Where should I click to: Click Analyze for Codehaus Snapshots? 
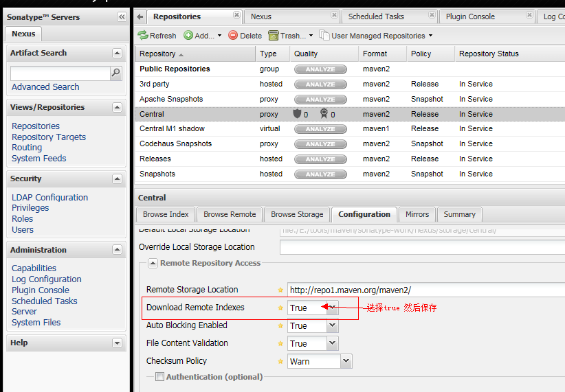coord(320,144)
